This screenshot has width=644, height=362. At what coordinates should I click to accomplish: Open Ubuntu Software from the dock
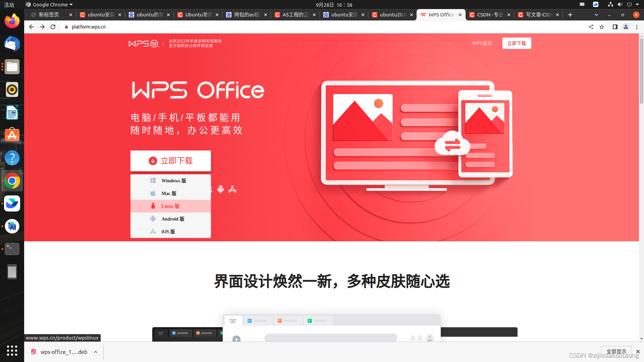[x=12, y=135]
